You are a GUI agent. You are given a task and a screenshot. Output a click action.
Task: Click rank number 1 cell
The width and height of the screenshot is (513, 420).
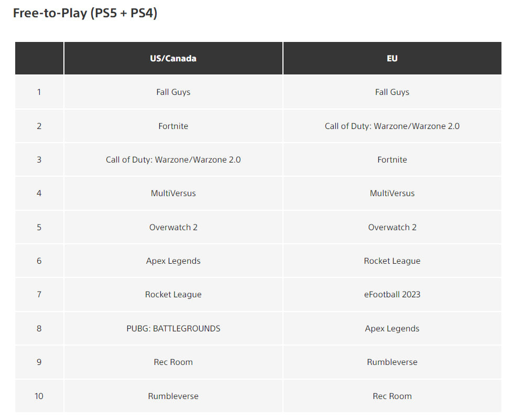[x=39, y=92]
